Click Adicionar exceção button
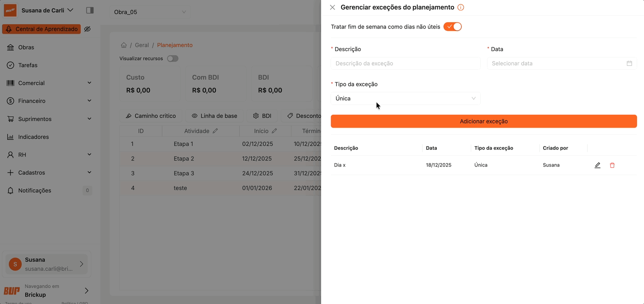The width and height of the screenshot is (644, 304). tap(483, 121)
